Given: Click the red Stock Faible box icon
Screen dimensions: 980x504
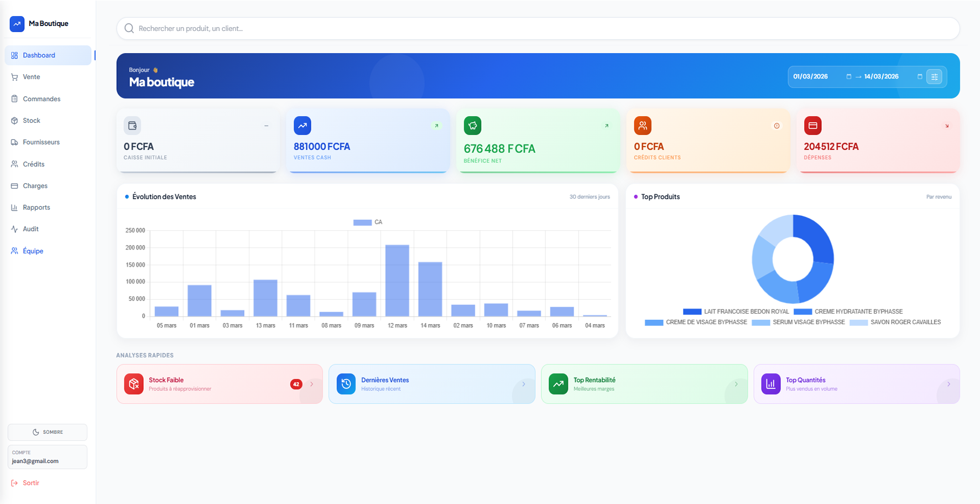Looking at the screenshot, I should [134, 384].
